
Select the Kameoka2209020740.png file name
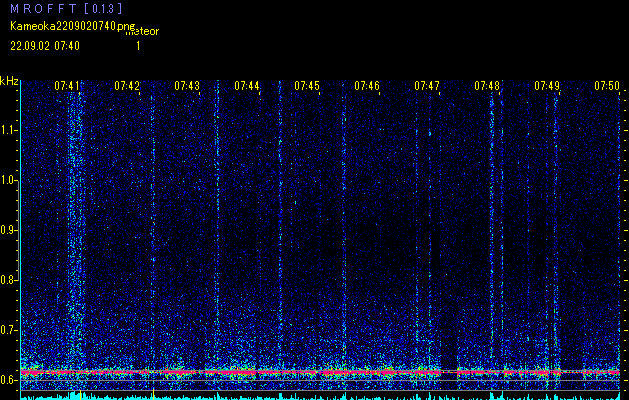tap(73, 26)
